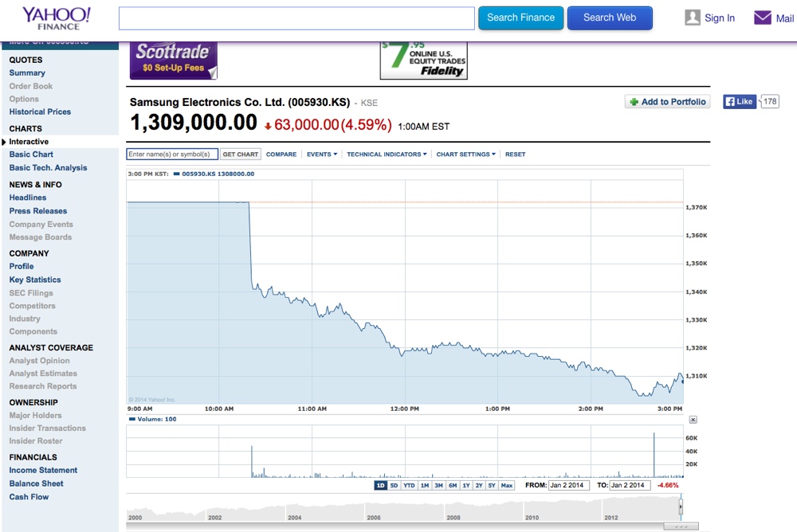Click the Yahoo Finance logo
The width and height of the screenshot is (797, 532).
(x=56, y=18)
